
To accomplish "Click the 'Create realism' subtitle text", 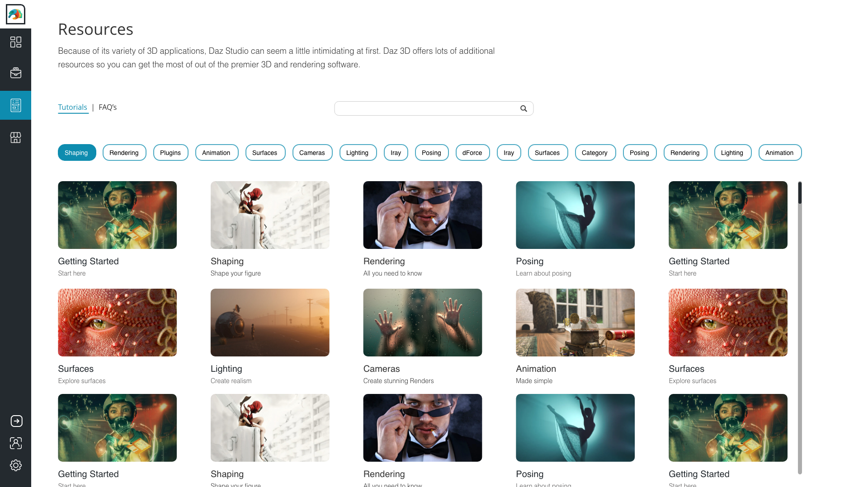I will coord(231,381).
